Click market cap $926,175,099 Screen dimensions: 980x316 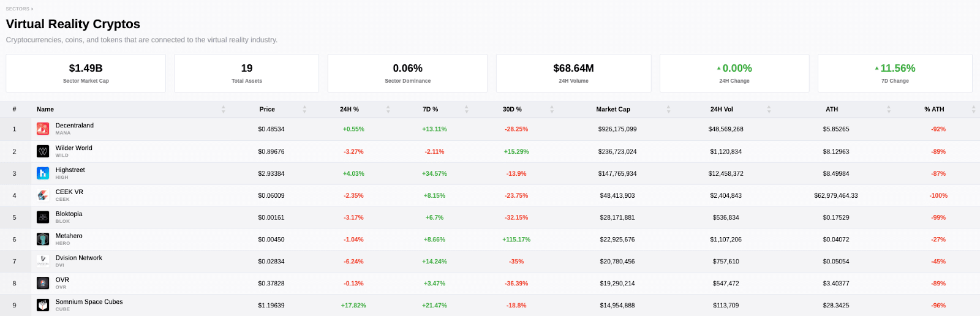[x=617, y=129]
